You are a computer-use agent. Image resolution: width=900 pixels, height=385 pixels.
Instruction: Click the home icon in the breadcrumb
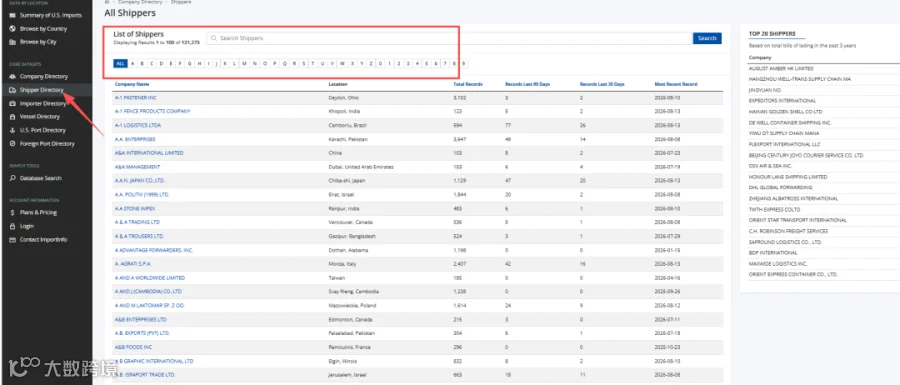point(107,2)
